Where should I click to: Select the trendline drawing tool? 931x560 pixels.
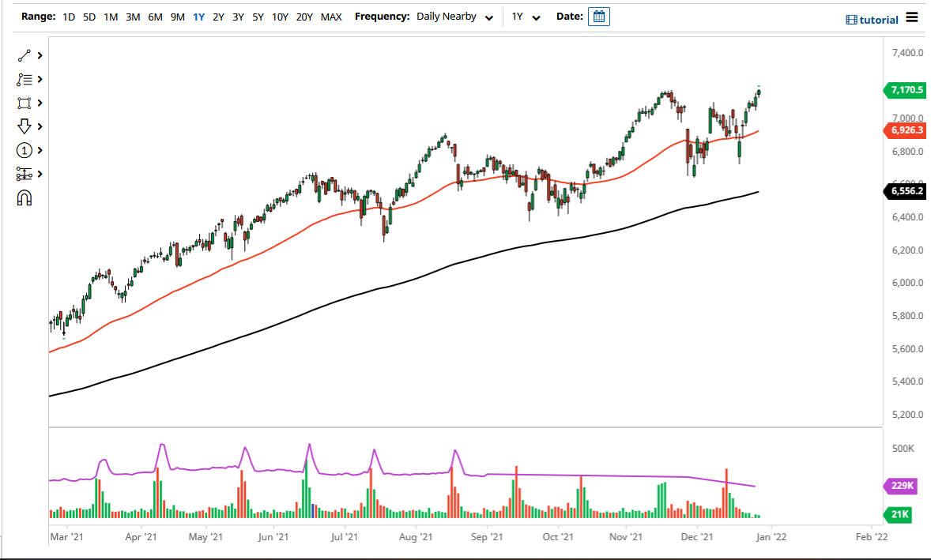coord(22,55)
